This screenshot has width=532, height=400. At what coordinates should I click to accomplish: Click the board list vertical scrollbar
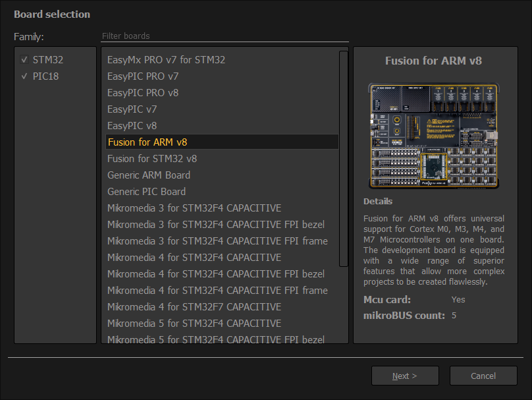click(x=343, y=159)
